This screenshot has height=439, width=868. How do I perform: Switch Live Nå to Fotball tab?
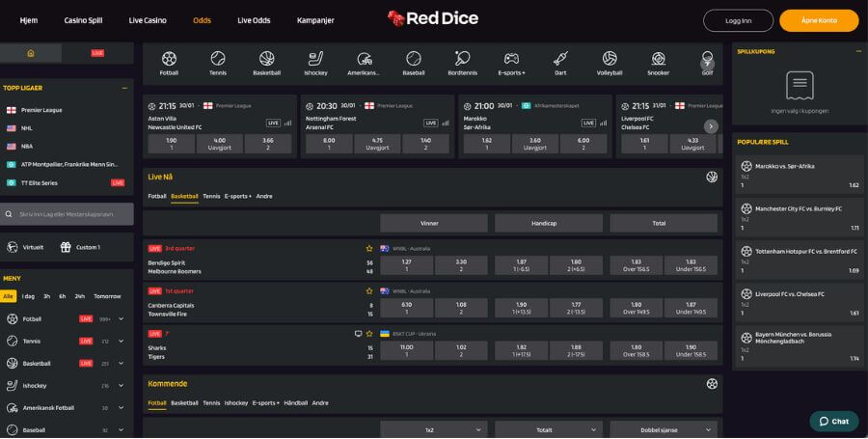tap(157, 196)
